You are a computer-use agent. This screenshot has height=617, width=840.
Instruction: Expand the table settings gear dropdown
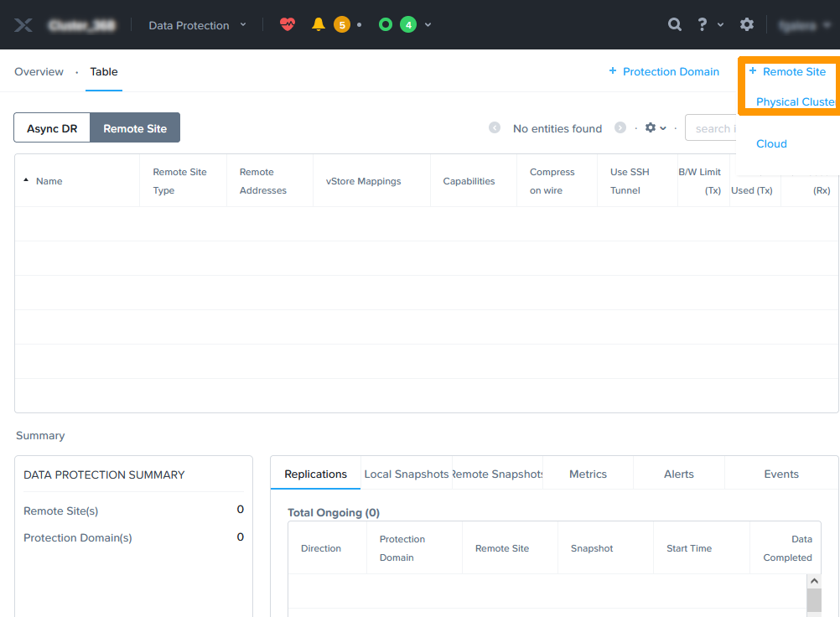click(x=655, y=128)
